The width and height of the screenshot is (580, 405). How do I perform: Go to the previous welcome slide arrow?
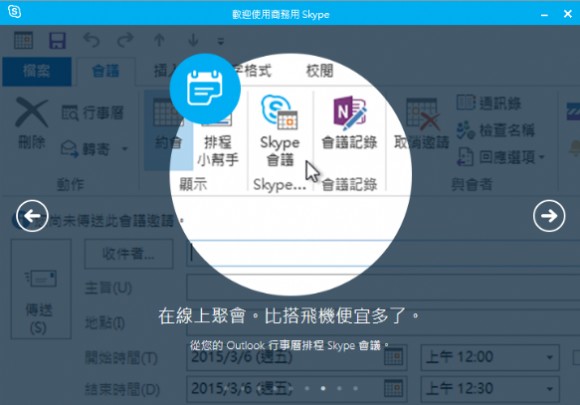point(32,216)
